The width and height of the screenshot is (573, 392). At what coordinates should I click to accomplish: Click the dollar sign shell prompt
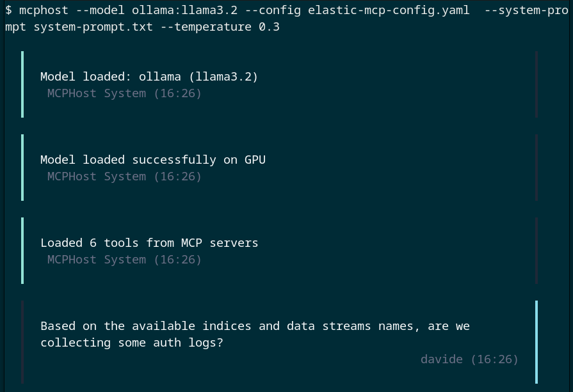[x=8, y=11]
